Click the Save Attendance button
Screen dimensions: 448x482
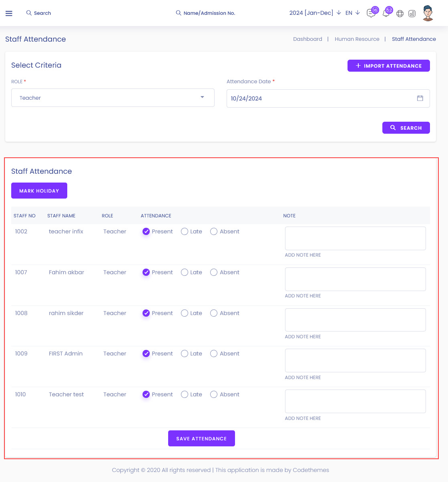[x=201, y=438]
